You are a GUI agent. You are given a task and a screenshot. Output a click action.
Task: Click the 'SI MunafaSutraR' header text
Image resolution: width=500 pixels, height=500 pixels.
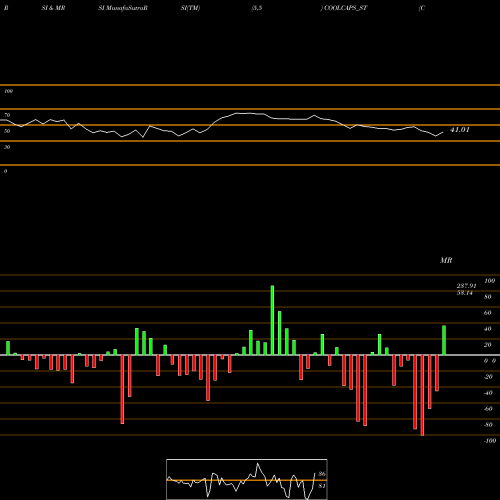coord(123,8)
